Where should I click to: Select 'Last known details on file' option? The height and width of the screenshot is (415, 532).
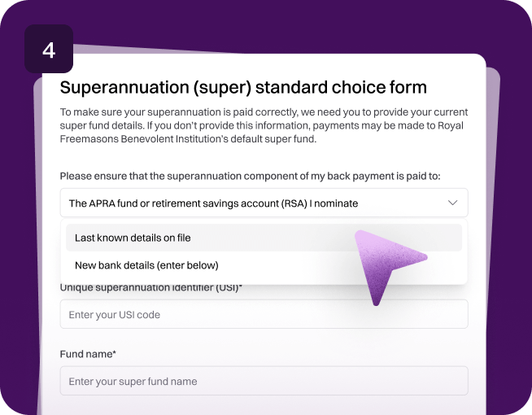(264, 238)
